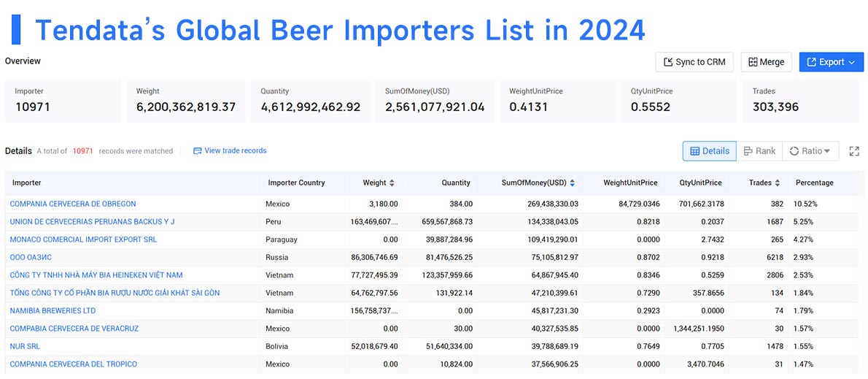Click the Percentage column header
The image size is (868, 379).
tap(814, 183)
